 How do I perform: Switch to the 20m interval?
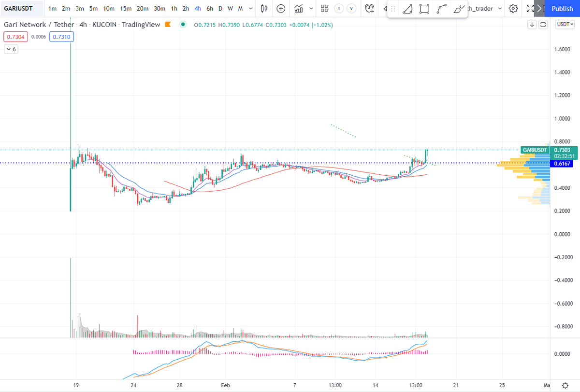click(x=142, y=8)
